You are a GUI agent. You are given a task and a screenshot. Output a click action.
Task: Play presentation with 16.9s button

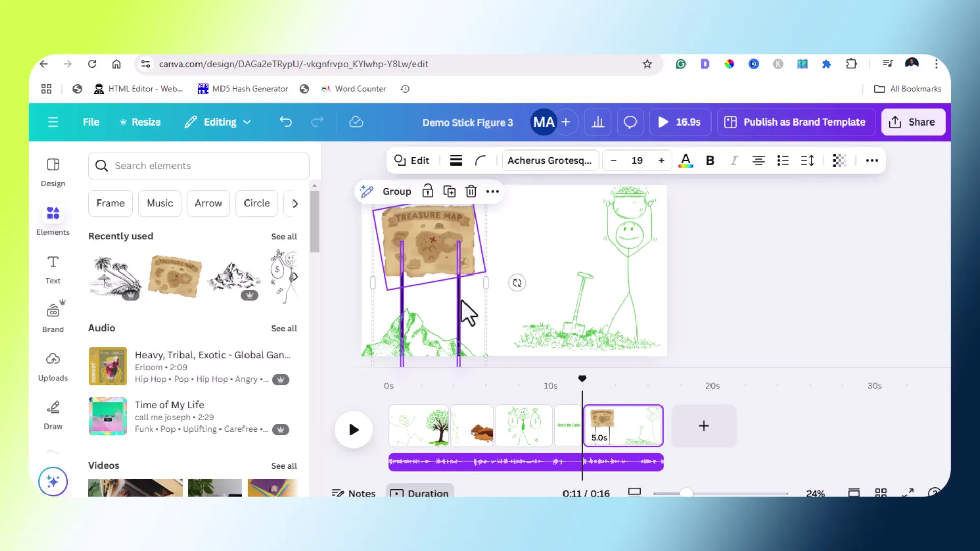coord(680,122)
